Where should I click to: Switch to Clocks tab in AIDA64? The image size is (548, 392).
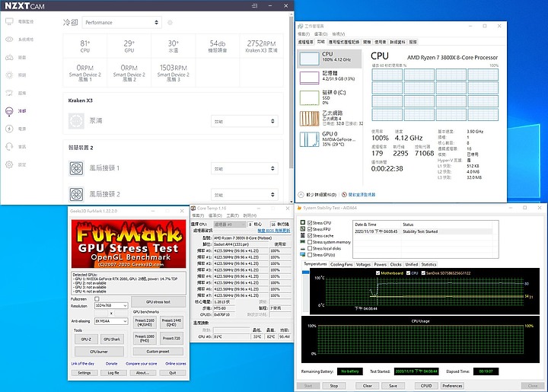396,264
